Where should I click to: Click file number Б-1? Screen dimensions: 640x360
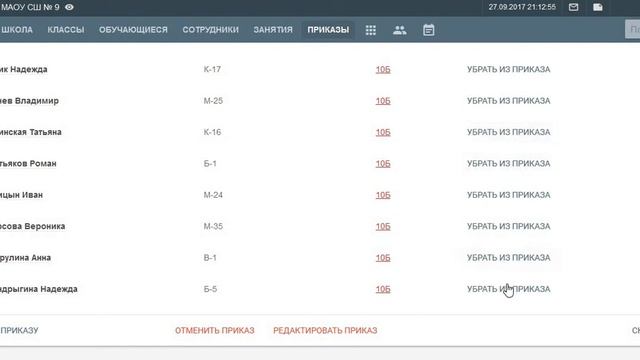pos(210,164)
